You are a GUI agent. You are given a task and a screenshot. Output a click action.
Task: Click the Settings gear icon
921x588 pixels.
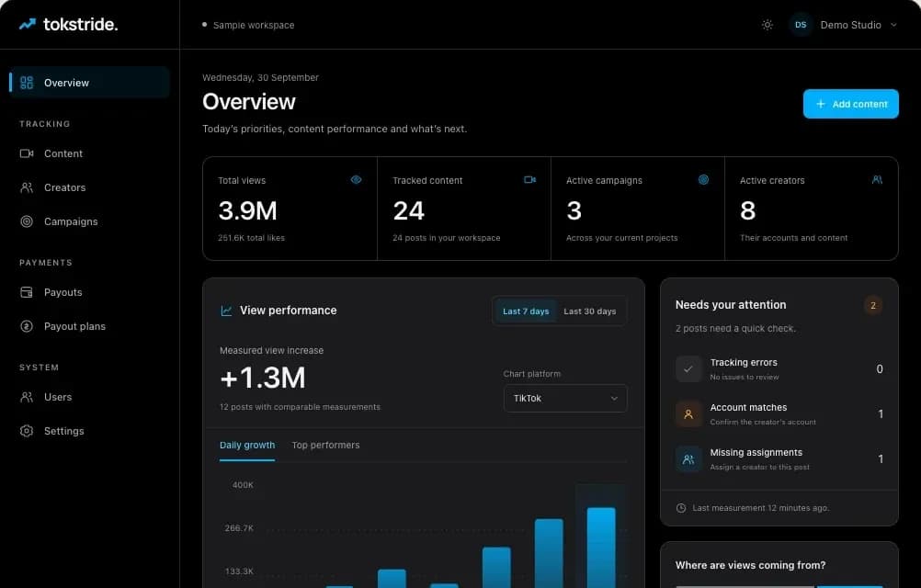coord(27,431)
